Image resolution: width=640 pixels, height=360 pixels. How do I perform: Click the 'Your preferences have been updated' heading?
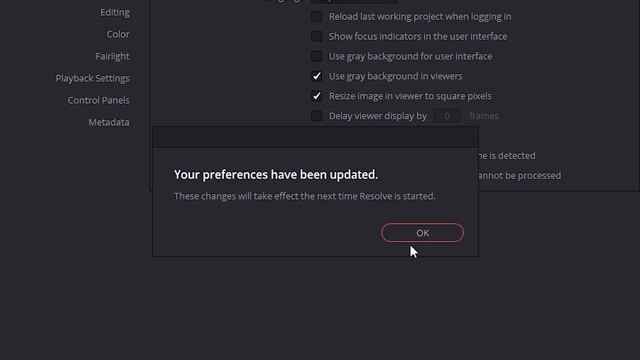pos(276,175)
